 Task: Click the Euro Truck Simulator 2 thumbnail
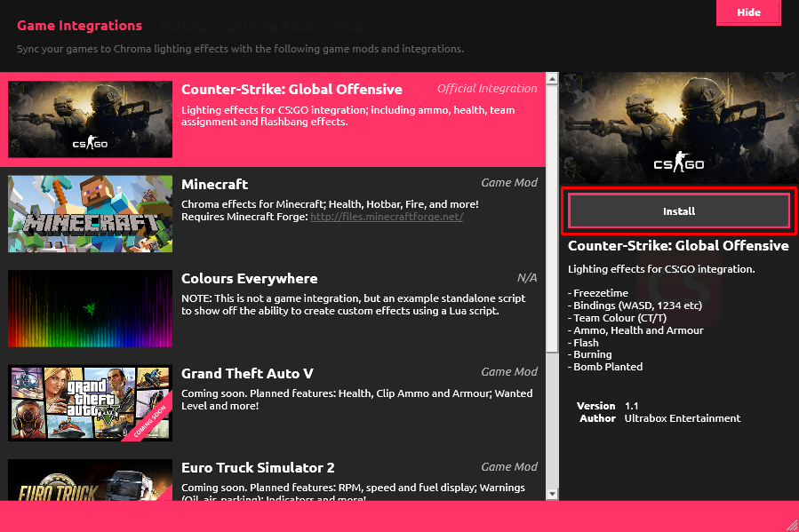(90, 480)
